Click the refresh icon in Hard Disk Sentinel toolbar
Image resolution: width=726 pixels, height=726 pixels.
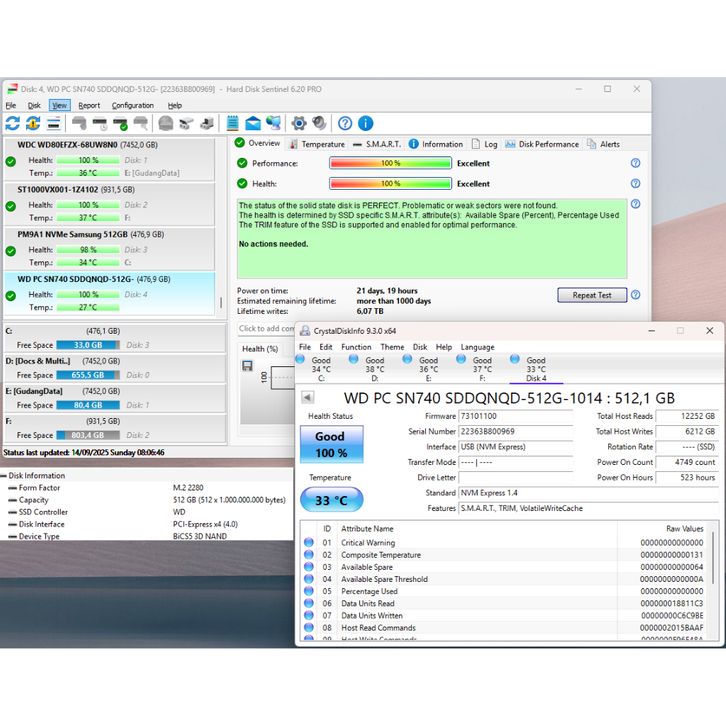pyautogui.click(x=12, y=123)
